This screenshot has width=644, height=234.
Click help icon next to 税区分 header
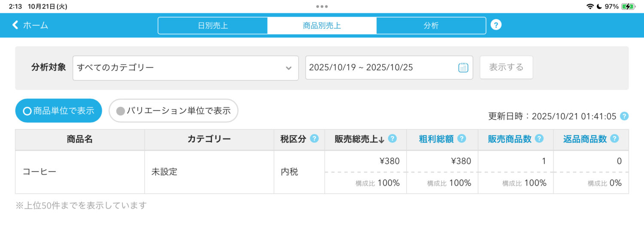coord(314,138)
